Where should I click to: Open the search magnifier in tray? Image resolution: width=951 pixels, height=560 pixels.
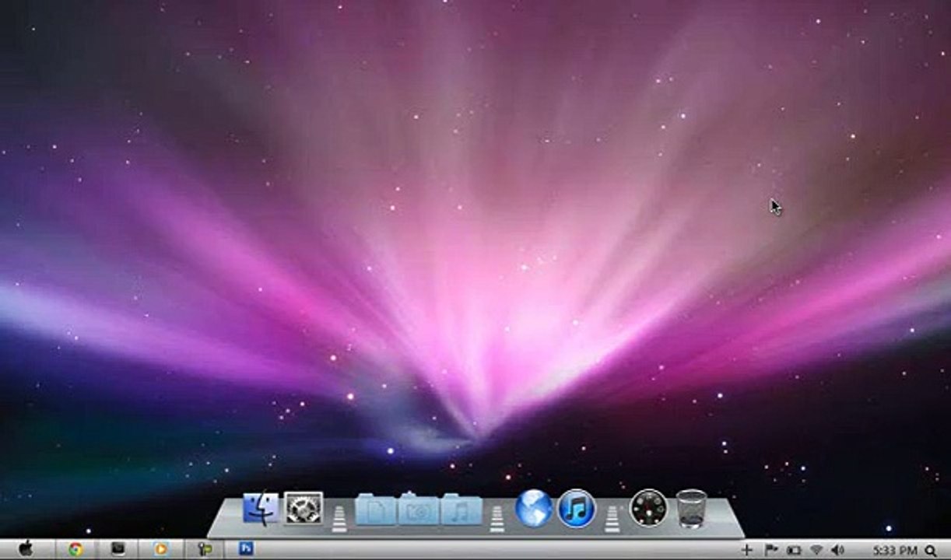[931, 550]
